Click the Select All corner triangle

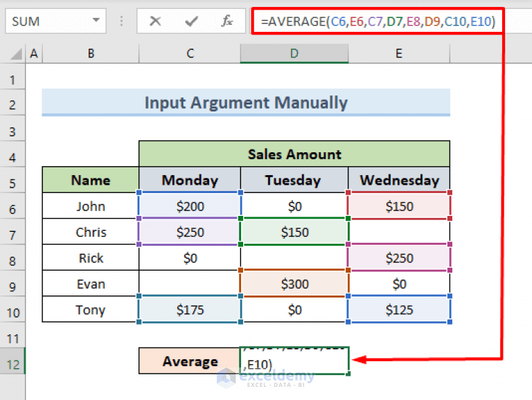tap(17, 54)
